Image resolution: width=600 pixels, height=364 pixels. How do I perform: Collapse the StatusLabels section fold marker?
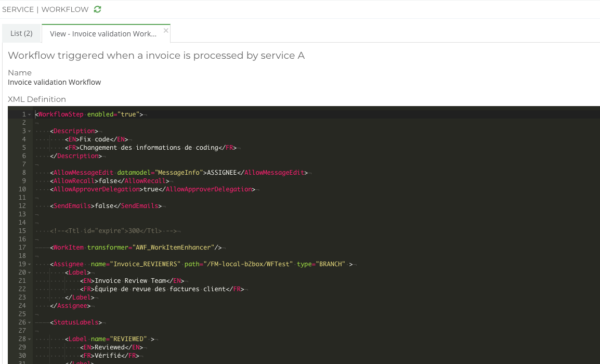coord(29,322)
